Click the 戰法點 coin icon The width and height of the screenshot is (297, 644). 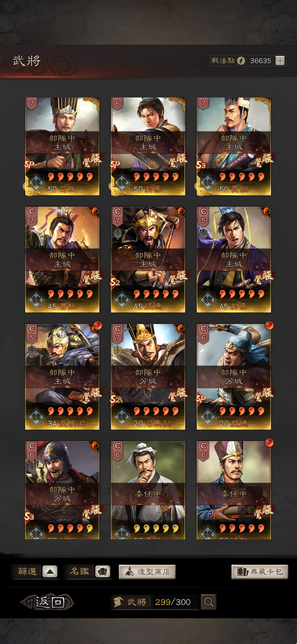pos(241,61)
